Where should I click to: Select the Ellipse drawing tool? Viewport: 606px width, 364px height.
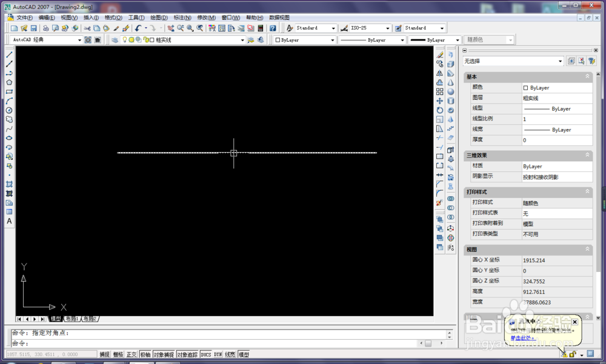pos(9,138)
